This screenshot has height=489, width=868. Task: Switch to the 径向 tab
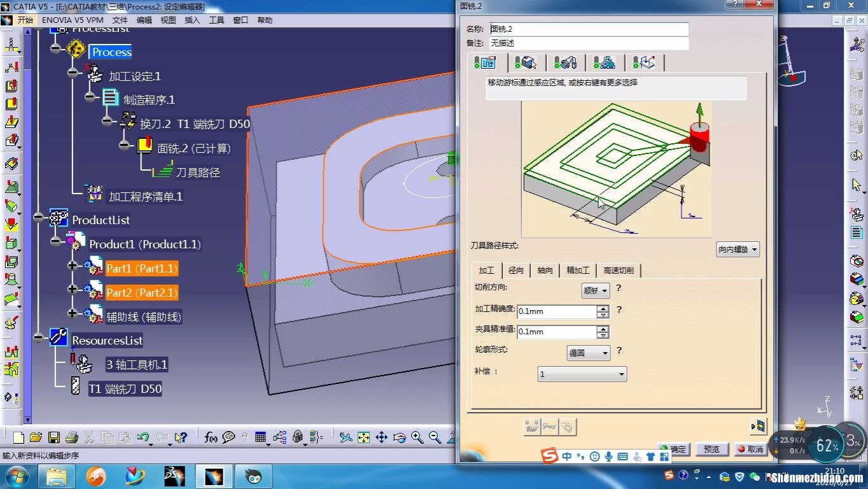point(516,270)
